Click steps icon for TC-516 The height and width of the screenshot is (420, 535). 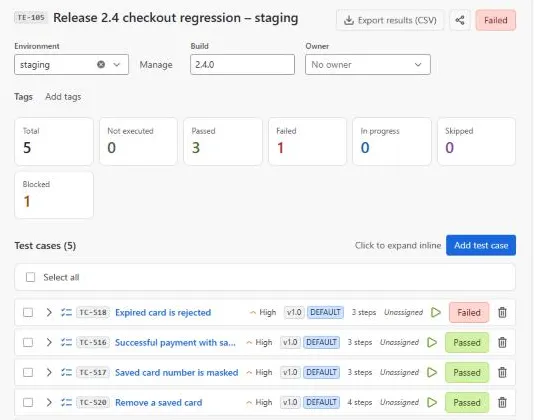66,342
